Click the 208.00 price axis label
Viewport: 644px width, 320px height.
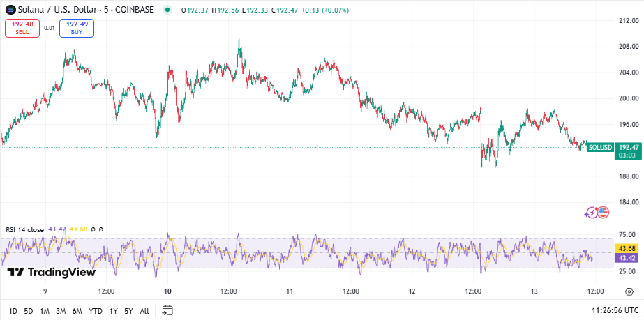(x=629, y=46)
